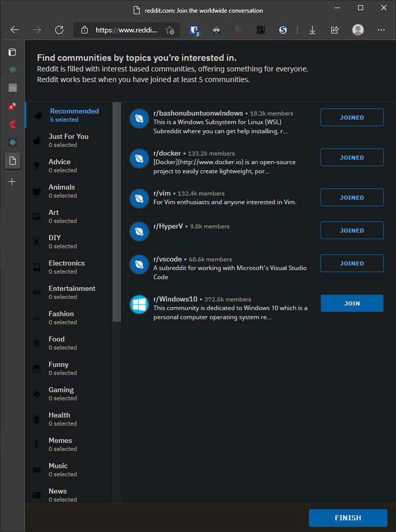Open r/vscode community name link
The width and height of the screenshot is (396, 532).
(168, 259)
